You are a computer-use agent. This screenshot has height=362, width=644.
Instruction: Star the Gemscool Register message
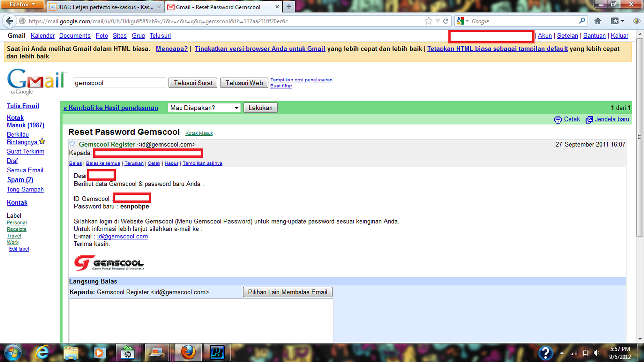(72, 144)
